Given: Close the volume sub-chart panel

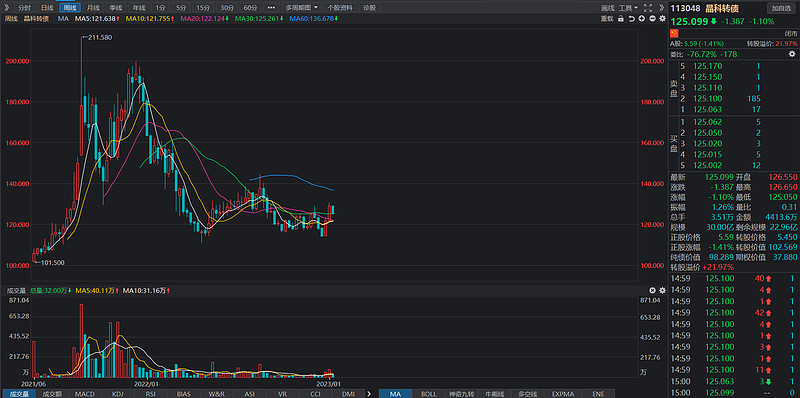Looking at the screenshot, I should 653,290.
